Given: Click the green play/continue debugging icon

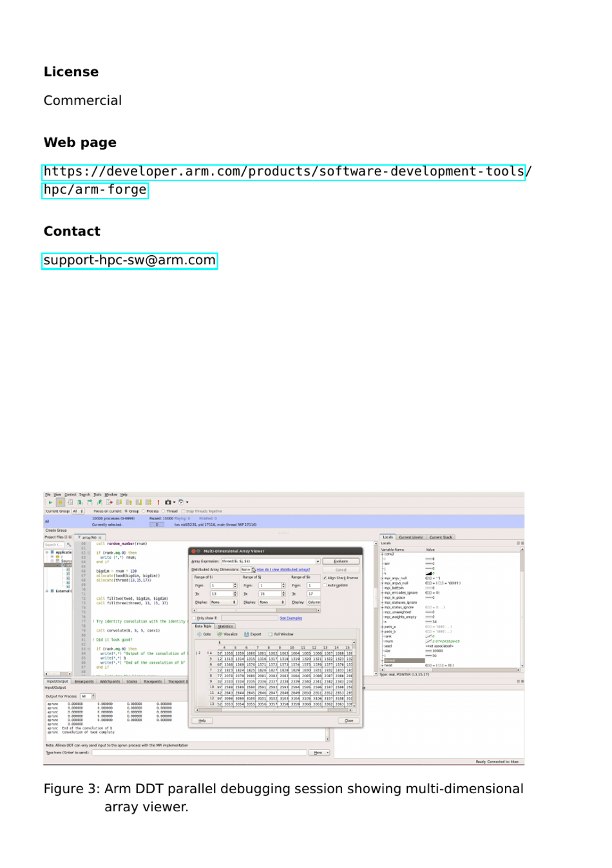Looking at the screenshot, I should 49,503.
